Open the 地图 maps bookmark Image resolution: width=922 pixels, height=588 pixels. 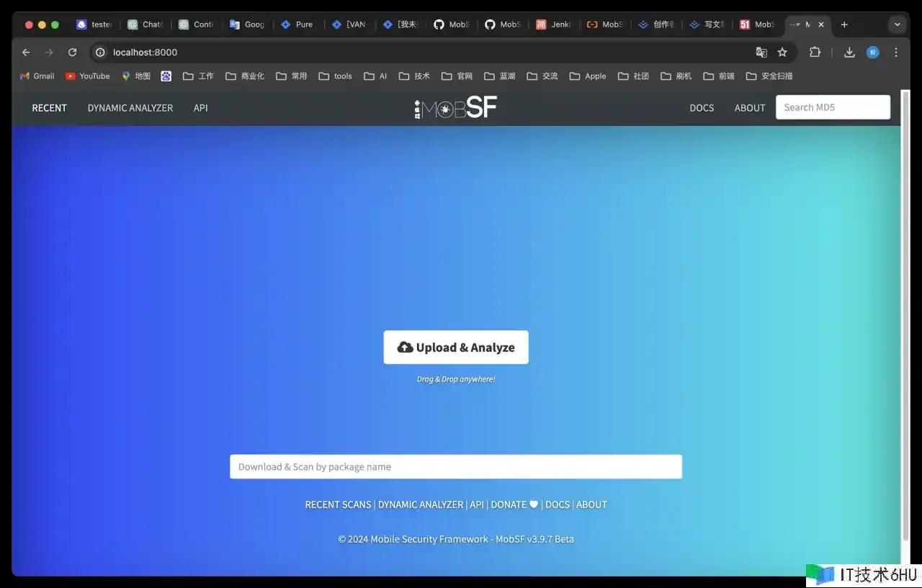click(x=136, y=76)
